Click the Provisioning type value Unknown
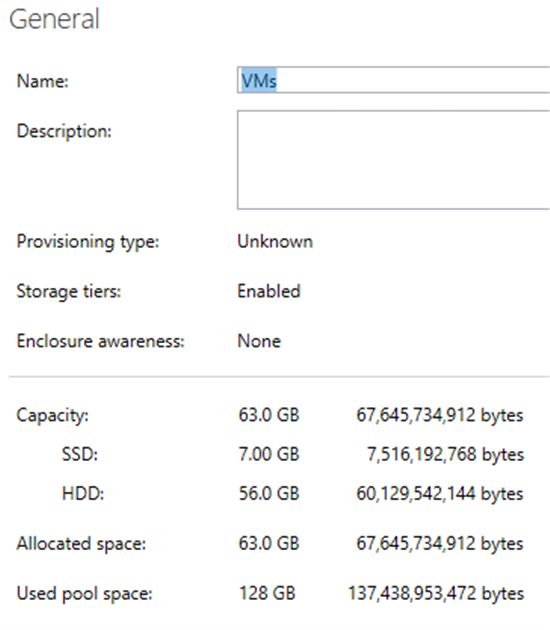The height and width of the screenshot is (630, 550). coord(275,241)
